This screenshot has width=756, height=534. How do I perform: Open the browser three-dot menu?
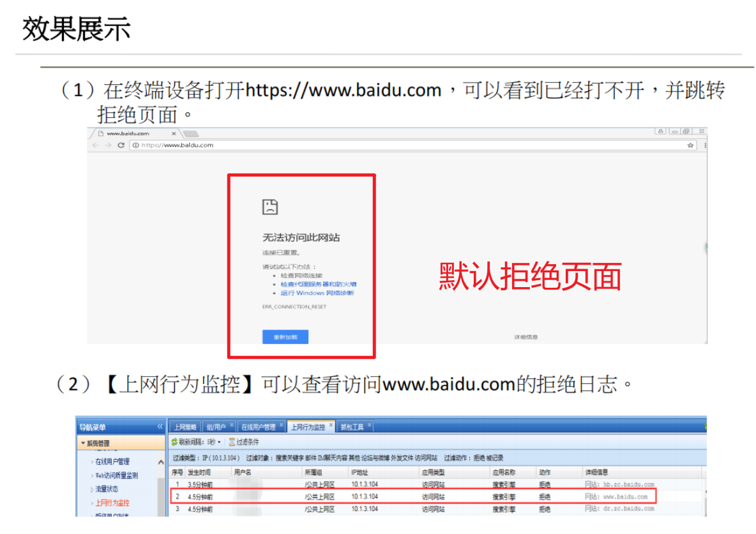[x=705, y=145]
